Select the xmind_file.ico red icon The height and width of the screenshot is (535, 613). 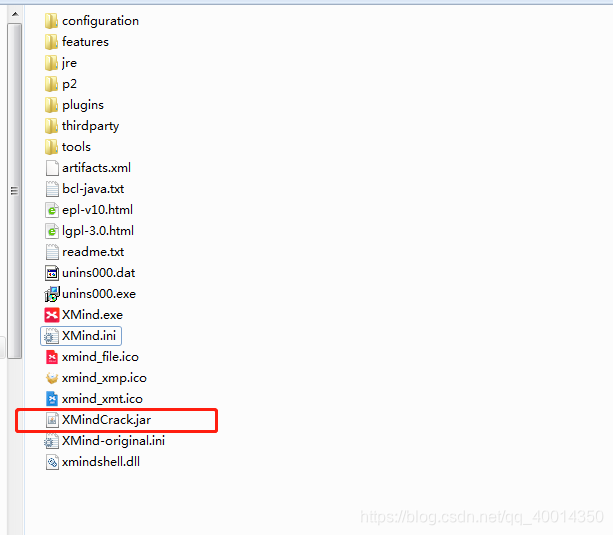tap(52, 357)
